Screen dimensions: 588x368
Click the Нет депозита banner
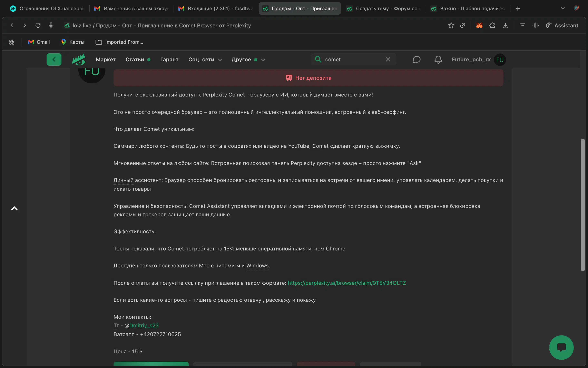pyautogui.click(x=308, y=78)
